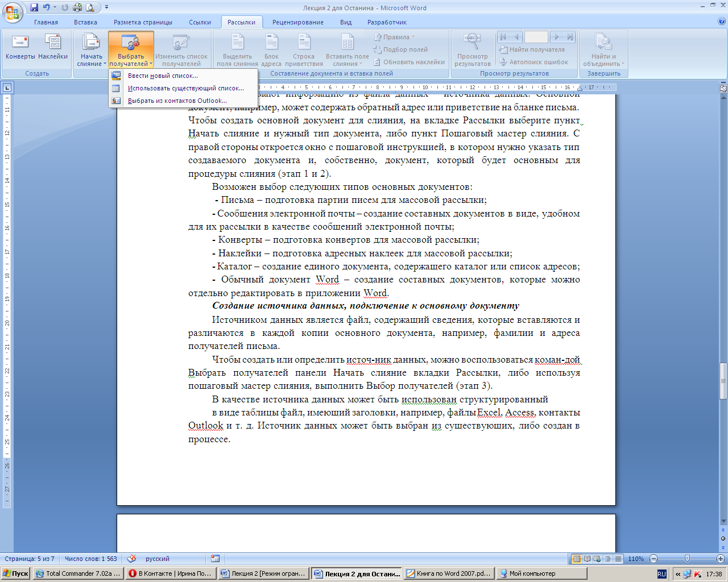Open the Рецензирование ribbon tab
This screenshot has width=728, height=582.
[x=298, y=22]
